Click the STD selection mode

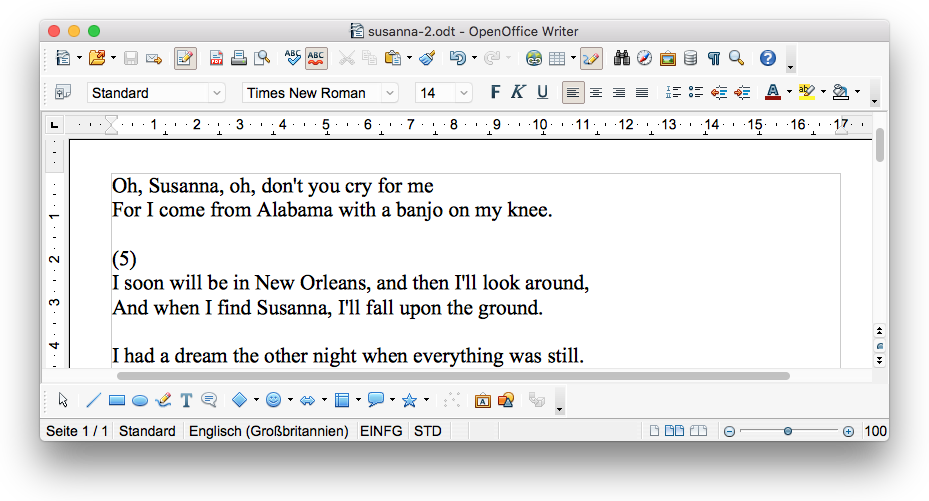428,431
